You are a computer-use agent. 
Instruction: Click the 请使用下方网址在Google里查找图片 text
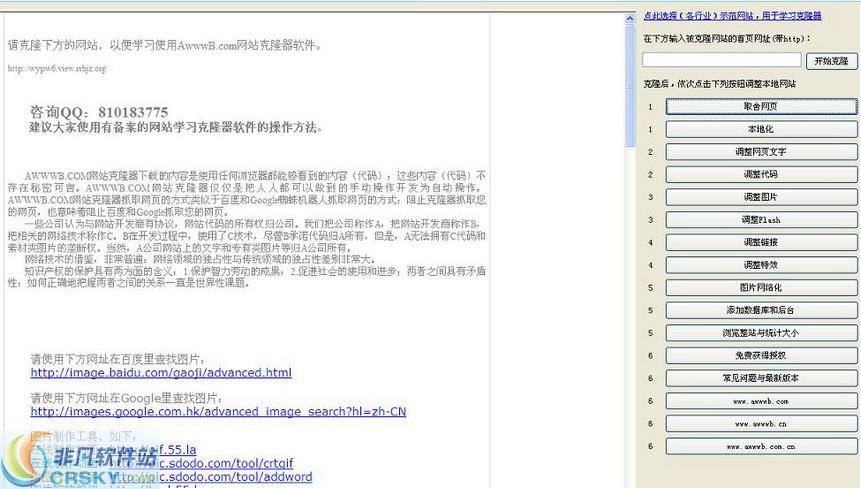126,398
